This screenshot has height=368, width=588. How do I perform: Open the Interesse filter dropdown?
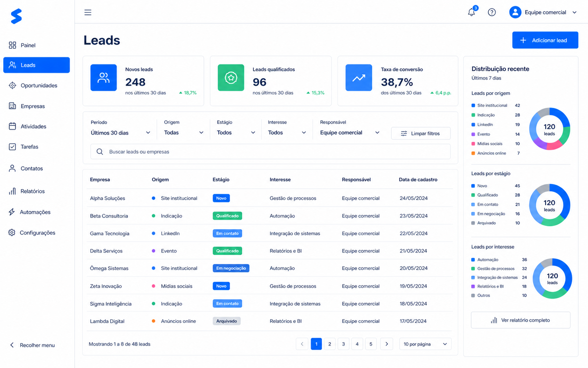point(287,132)
